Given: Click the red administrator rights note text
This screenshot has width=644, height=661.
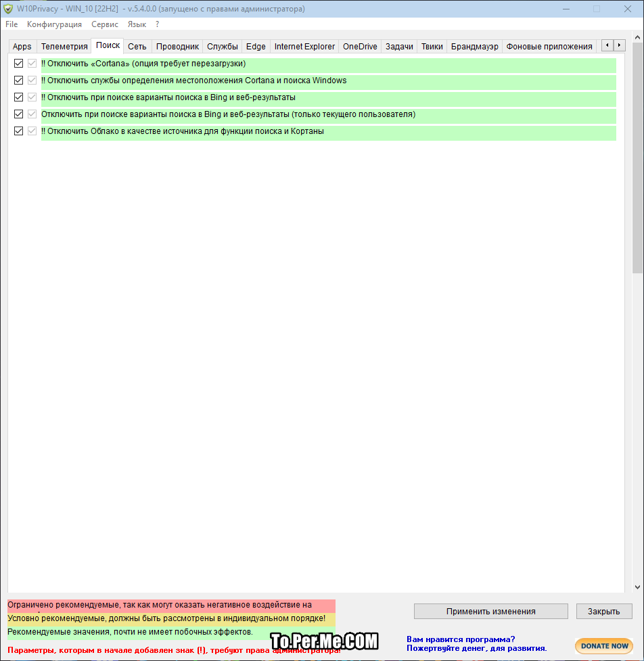Looking at the screenshot, I should 174,650.
